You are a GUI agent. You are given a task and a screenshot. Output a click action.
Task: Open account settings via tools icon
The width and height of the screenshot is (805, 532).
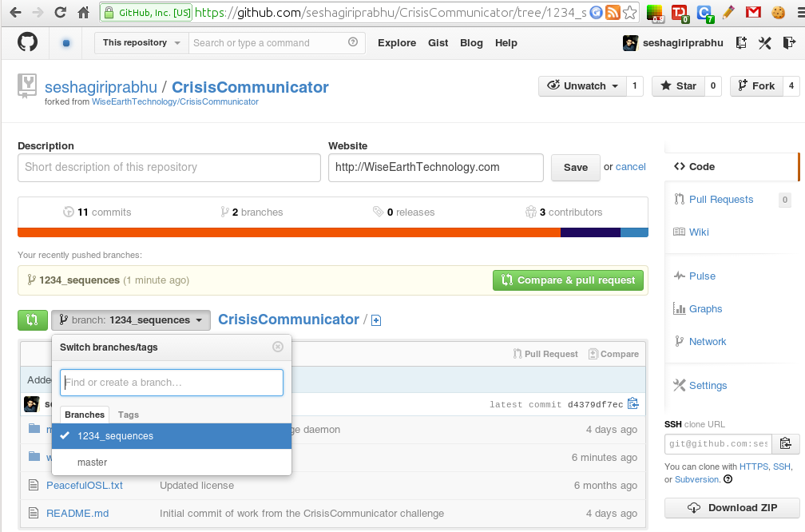[x=765, y=43]
